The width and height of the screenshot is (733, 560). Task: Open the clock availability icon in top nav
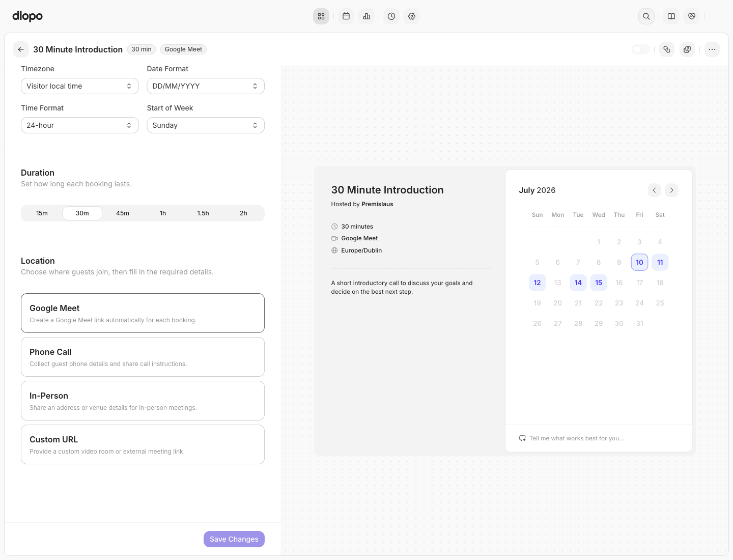[x=391, y=16]
